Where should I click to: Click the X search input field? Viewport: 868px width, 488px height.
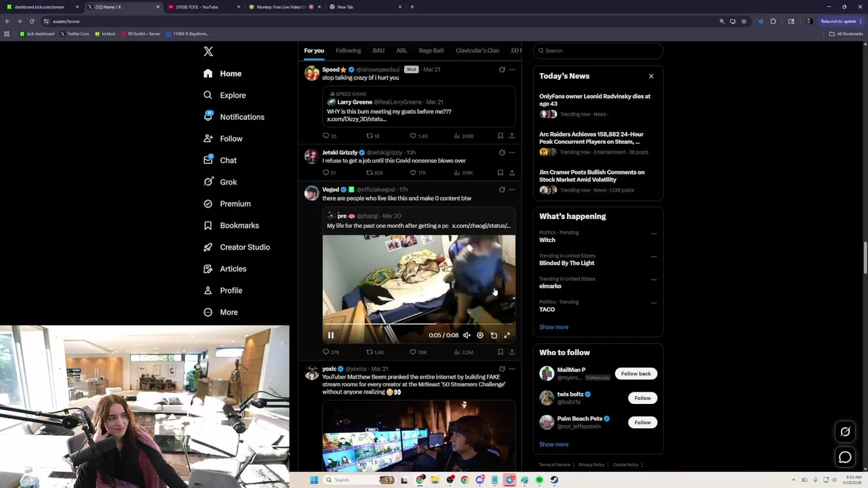click(x=598, y=50)
